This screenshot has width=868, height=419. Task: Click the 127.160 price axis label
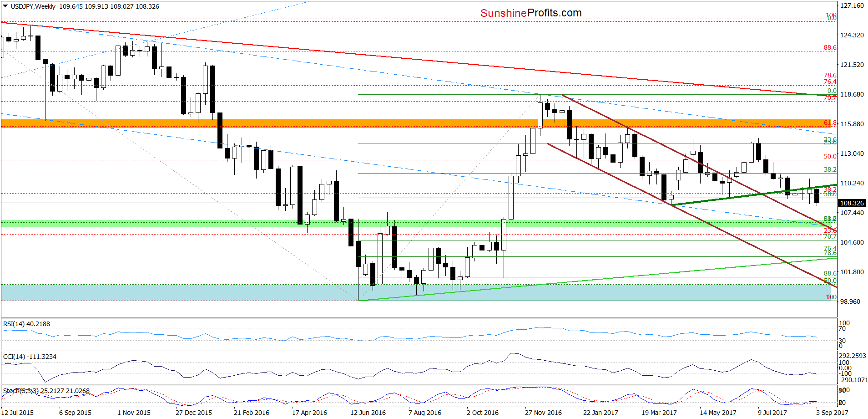852,5
